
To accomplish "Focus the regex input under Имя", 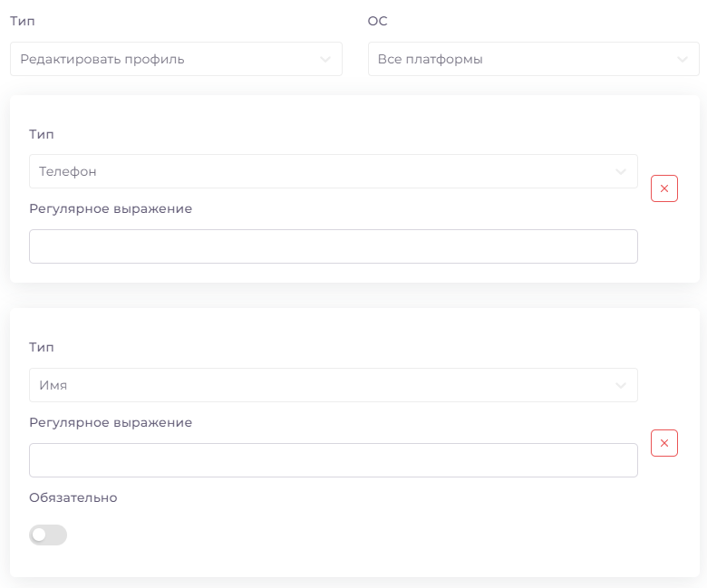I will (334, 460).
